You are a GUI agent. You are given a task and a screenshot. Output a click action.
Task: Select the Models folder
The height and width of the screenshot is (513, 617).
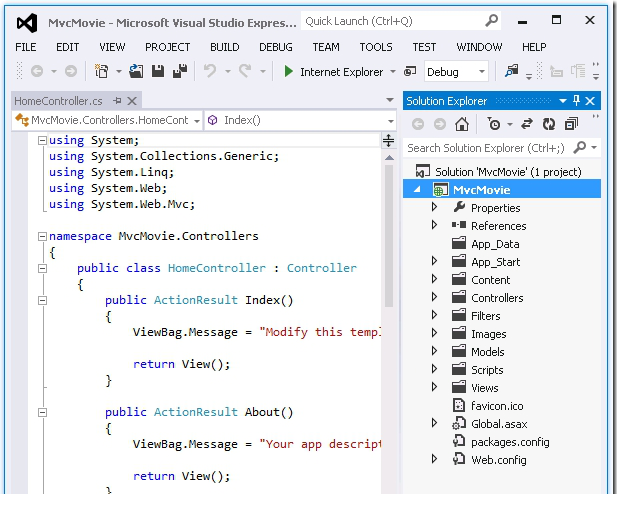coord(488,352)
